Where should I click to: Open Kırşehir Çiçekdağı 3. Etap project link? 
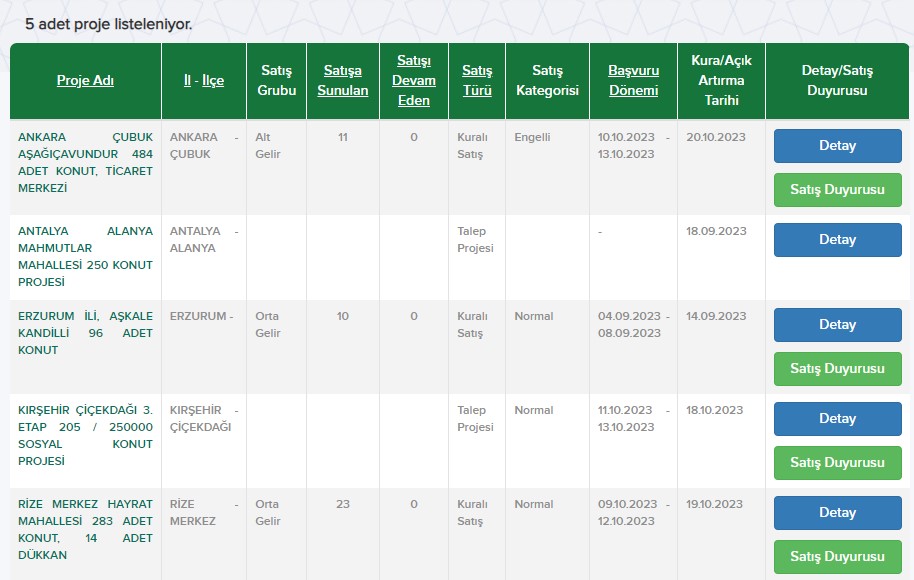point(85,435)
